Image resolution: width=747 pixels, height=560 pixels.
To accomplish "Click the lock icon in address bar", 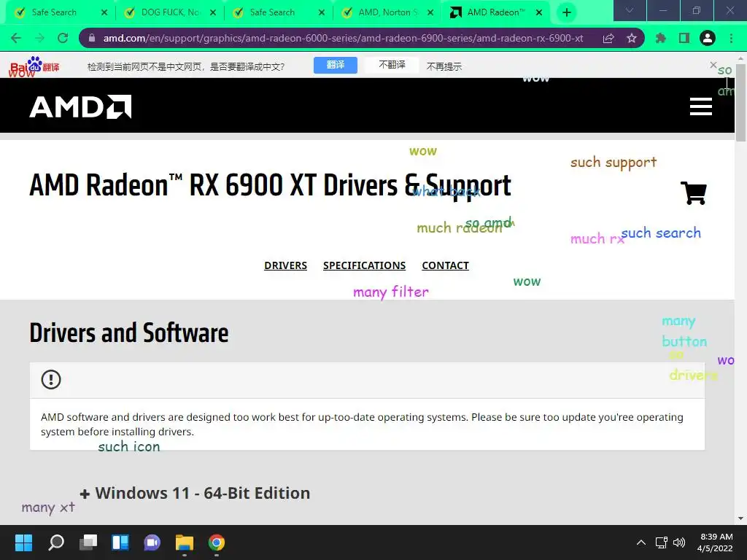I will click(x=92, y=38).
